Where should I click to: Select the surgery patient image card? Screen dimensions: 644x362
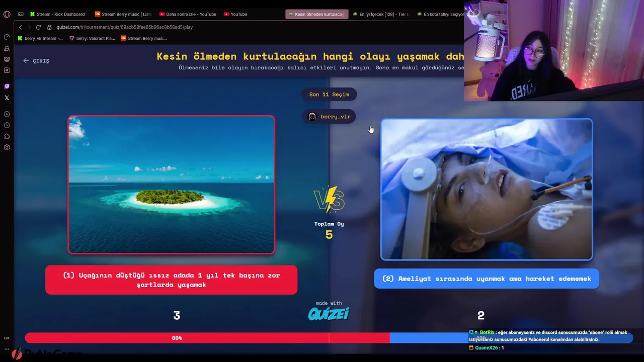[487, 189]
